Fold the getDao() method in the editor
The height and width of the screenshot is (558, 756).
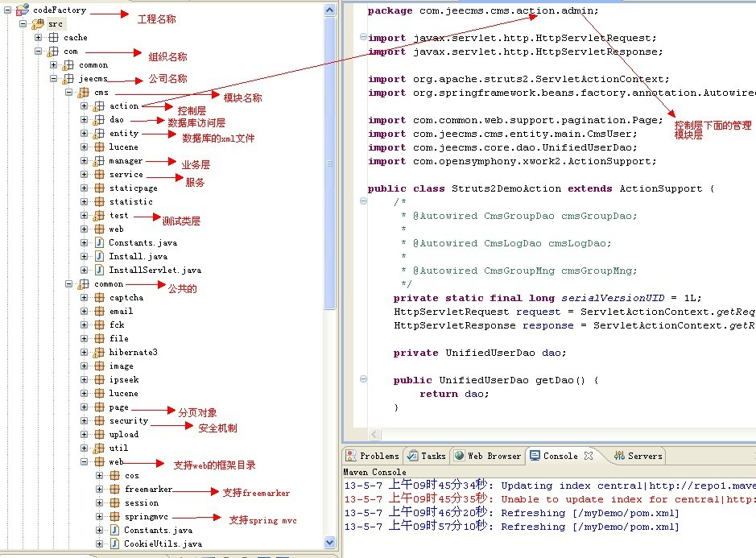pyautogui.click(x=362, y=380)
